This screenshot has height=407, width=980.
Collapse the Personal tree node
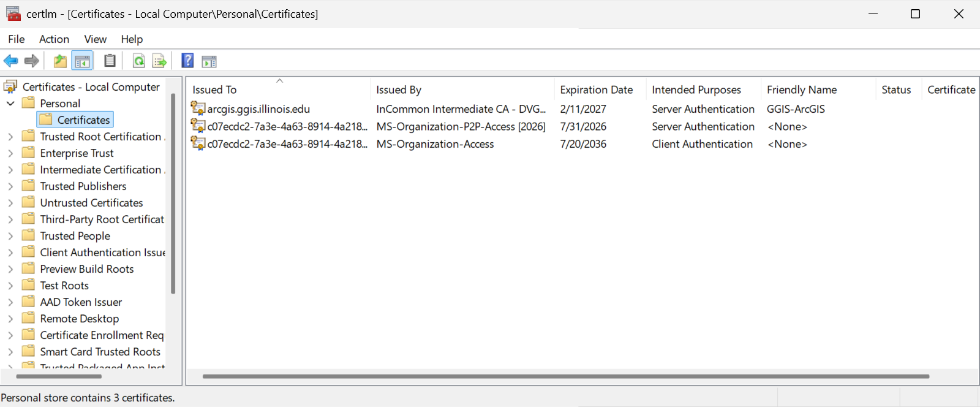[x=10, y=103]
